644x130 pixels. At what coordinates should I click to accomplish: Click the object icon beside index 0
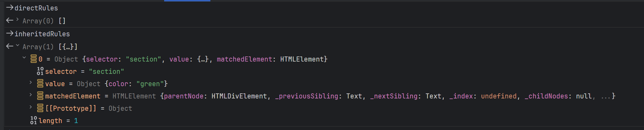(34, 59)
